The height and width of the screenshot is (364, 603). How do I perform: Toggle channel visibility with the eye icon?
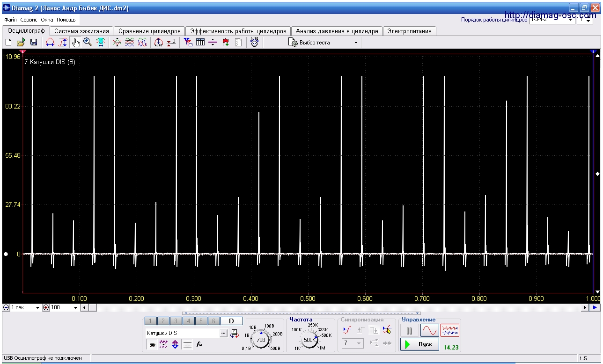[152, 345]
